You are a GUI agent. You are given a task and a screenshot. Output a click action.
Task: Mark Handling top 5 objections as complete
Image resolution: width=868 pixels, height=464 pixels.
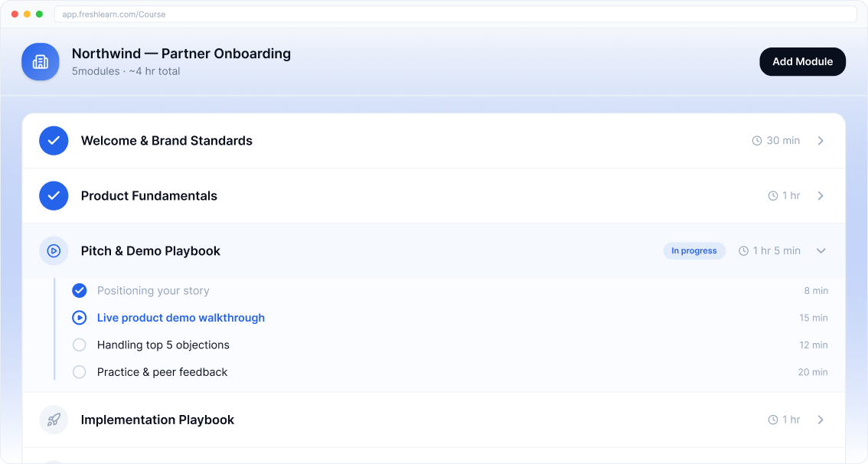pos(79,345)
